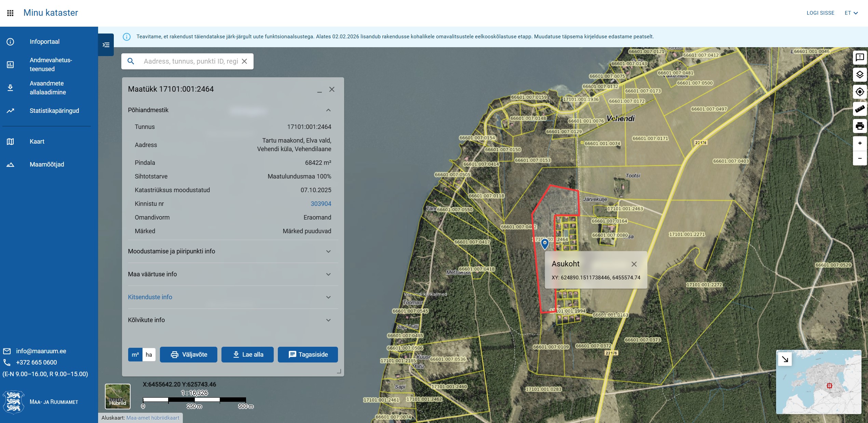Image resolution: width=868 pixels, height=423 pixels.
Task: Open the map layers tool
Action: click(x=859, y=75)
